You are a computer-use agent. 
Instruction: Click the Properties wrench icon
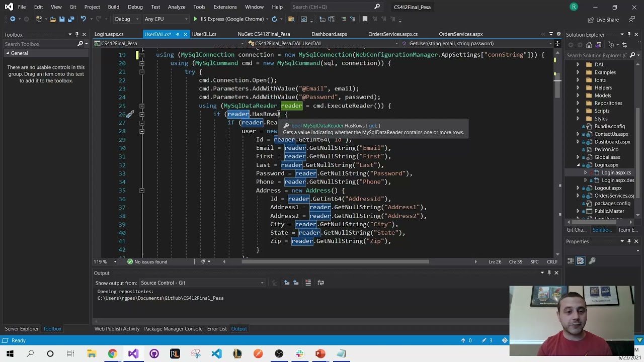[592, 260]
